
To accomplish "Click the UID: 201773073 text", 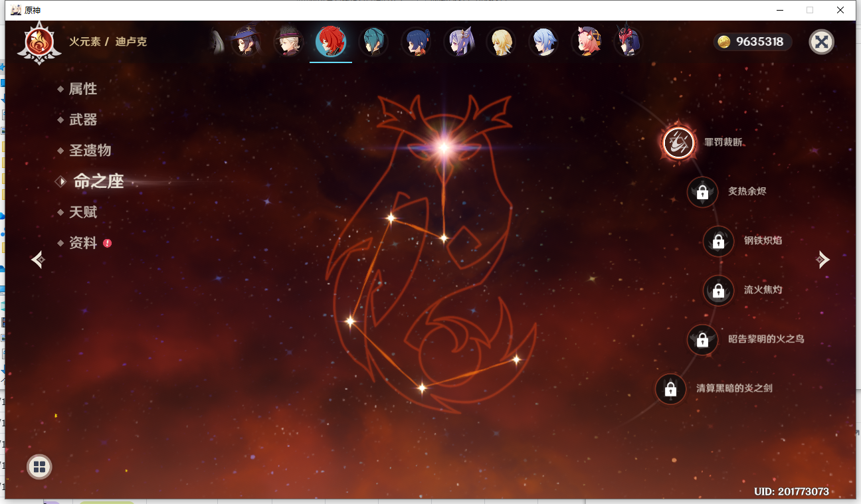I will pyautogui.click(x=792, y=491).
